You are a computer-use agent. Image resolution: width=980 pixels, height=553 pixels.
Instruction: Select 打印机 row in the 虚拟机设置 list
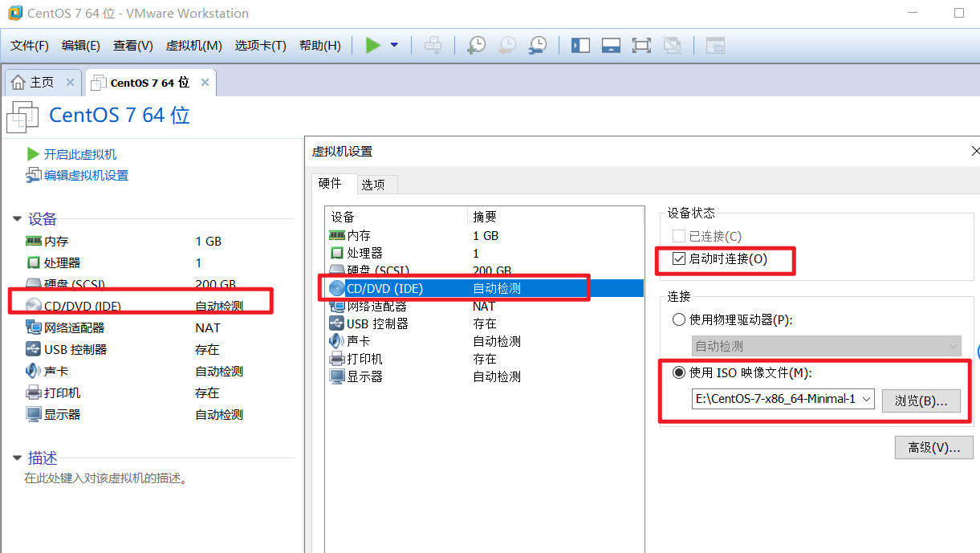[484, 359]
